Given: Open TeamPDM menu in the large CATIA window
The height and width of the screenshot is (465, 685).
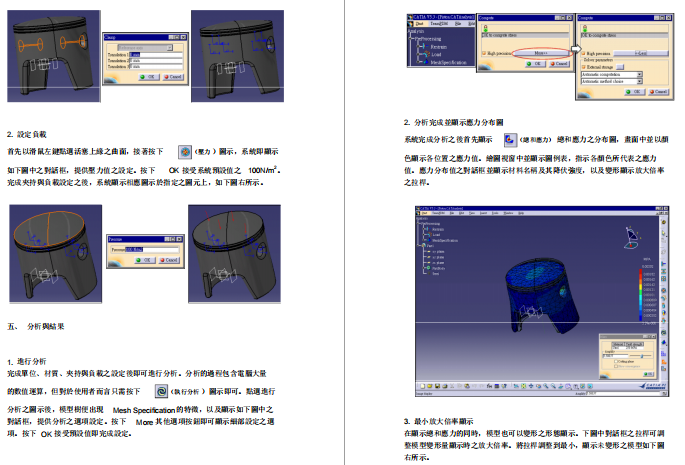Looking at the screenshot, I should click(439, 213).
